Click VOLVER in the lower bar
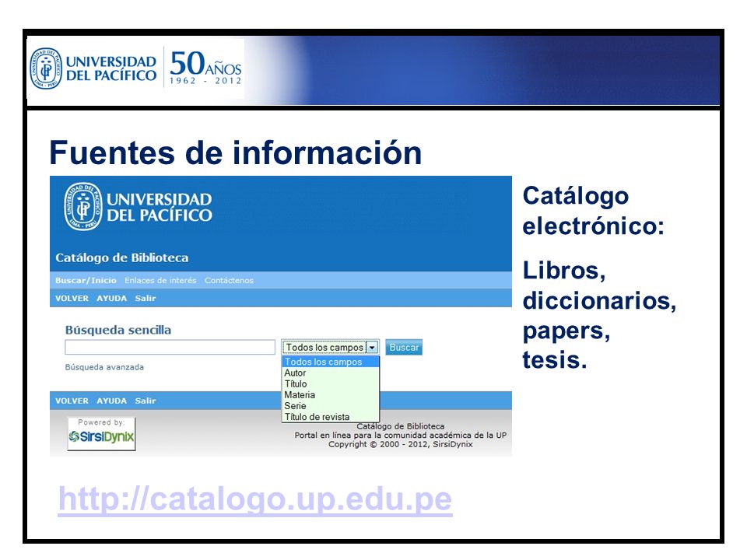 (x=72, y=401)
